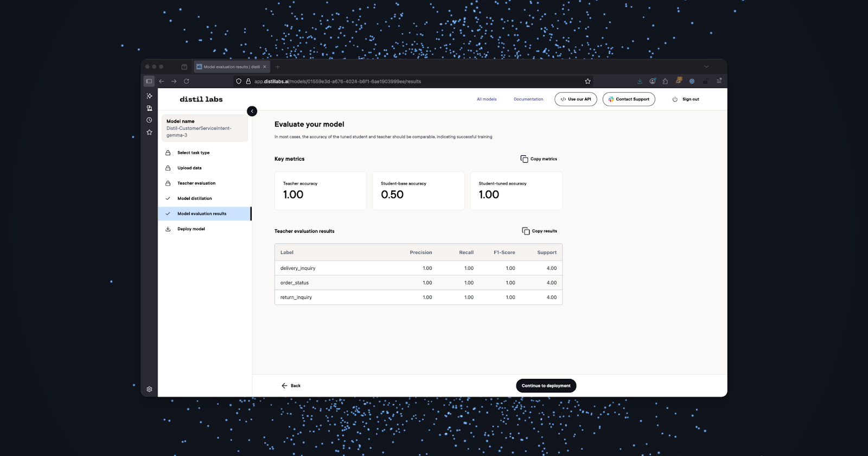
Task: Click Use our API button
Action: point(576,99)
